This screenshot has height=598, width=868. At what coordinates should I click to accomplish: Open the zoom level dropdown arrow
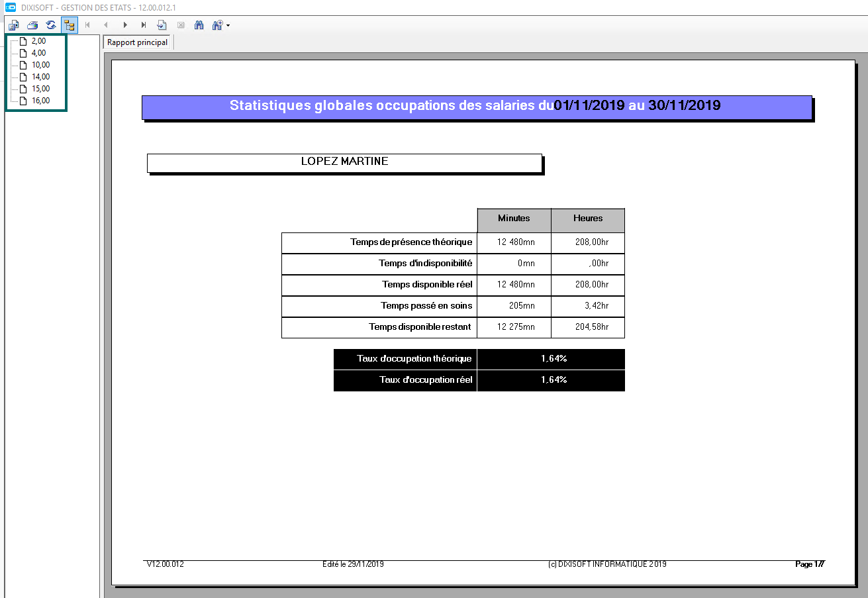pyautogui.click(x=228, y=25)
